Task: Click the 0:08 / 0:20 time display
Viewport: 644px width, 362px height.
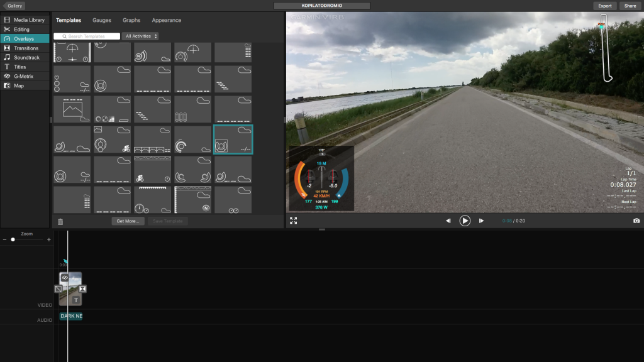Action: [x=513, y=221]
